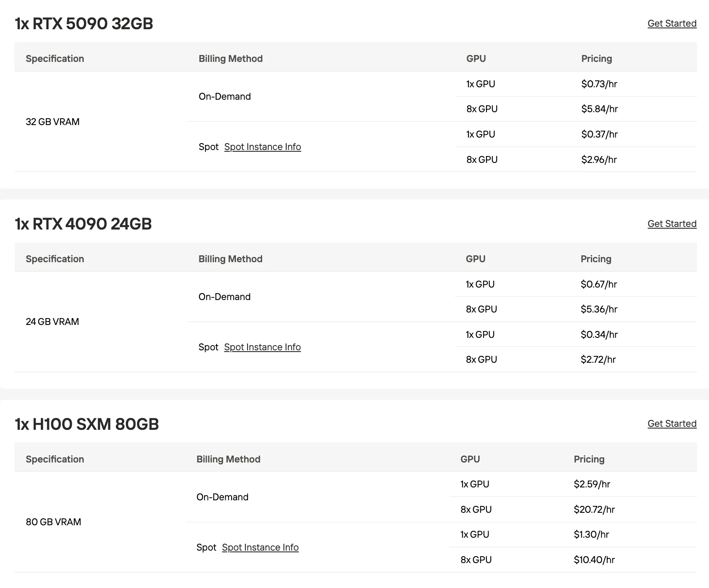Select the 1x H100 SXM 80GB heading
The height and width of the screenshot is (588, 709).
[x=87, y=424]
